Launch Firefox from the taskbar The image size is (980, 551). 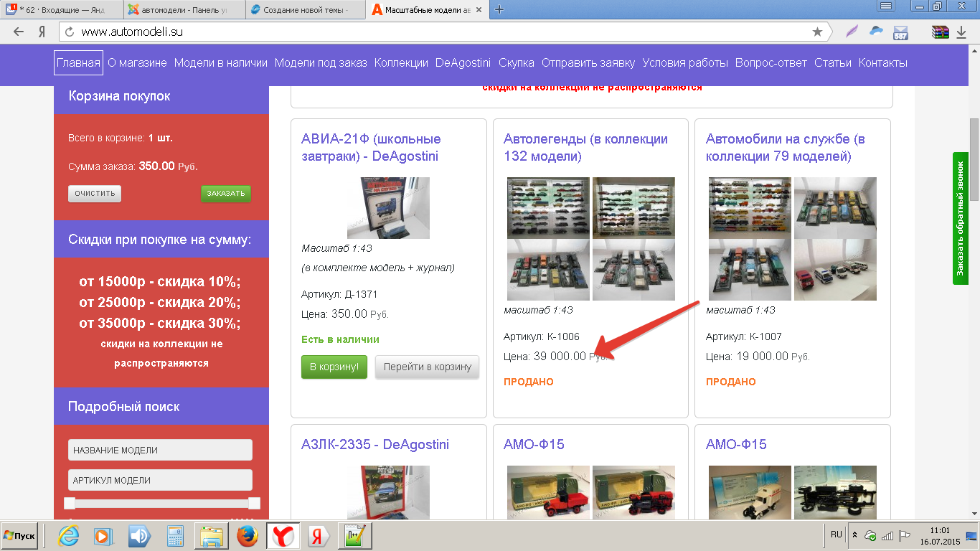click(247, 535)
